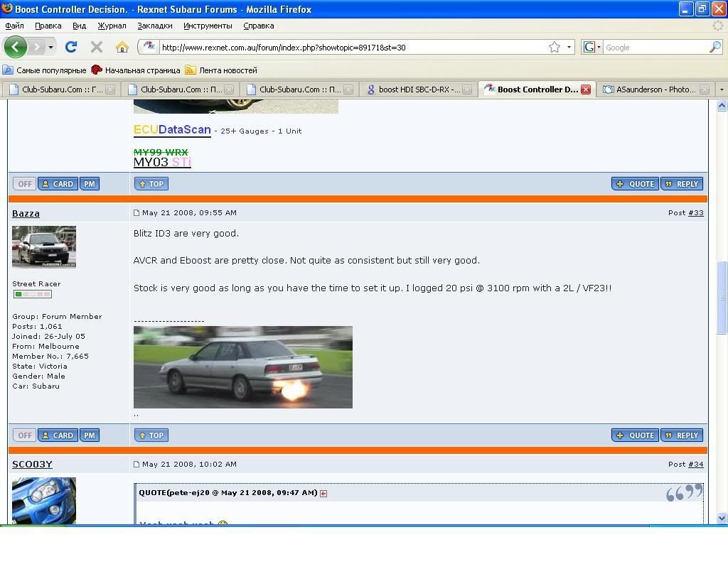Open the Правка menu
The height and width of the screenshot is (564, 728).
48,26
